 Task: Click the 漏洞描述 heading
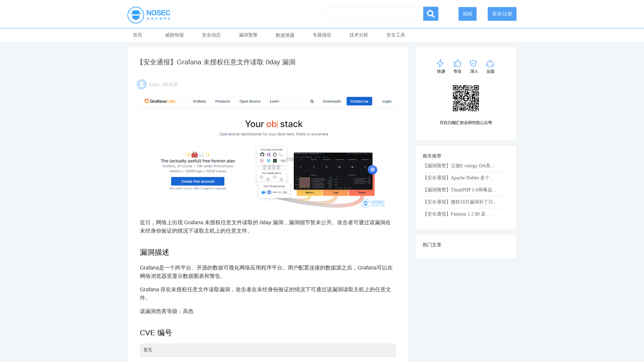tap(155, 252)
